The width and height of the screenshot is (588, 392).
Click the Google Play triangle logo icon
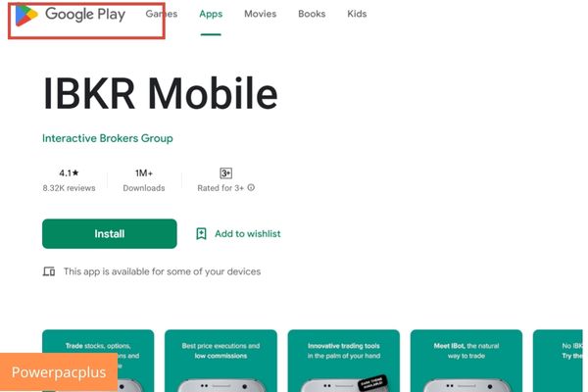(25, 16)
